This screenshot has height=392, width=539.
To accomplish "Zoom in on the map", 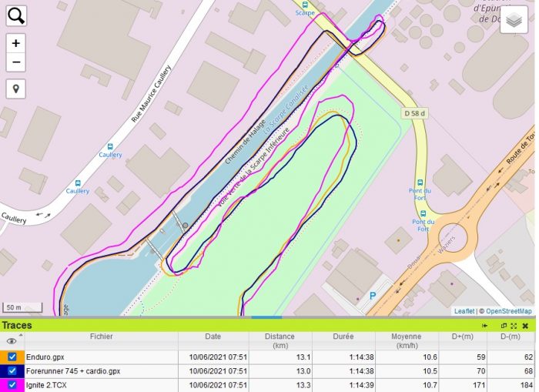I will click(x=16, y=43).
